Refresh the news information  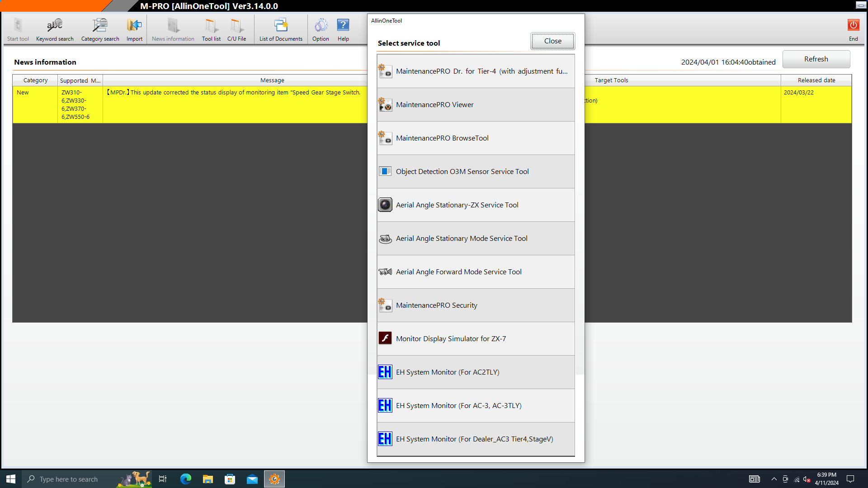pyautogui.click(x=816, y=59)
